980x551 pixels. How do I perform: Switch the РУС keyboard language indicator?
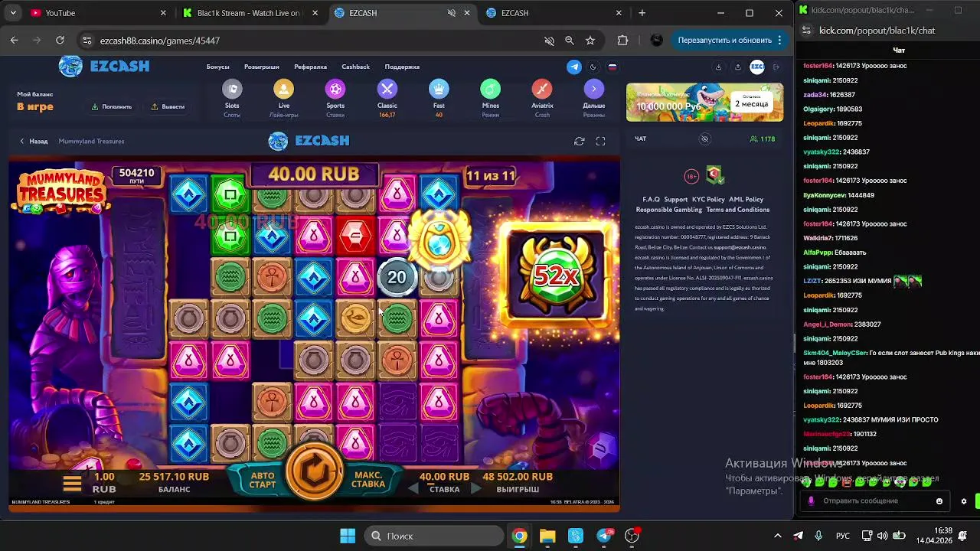click(842, 536)
